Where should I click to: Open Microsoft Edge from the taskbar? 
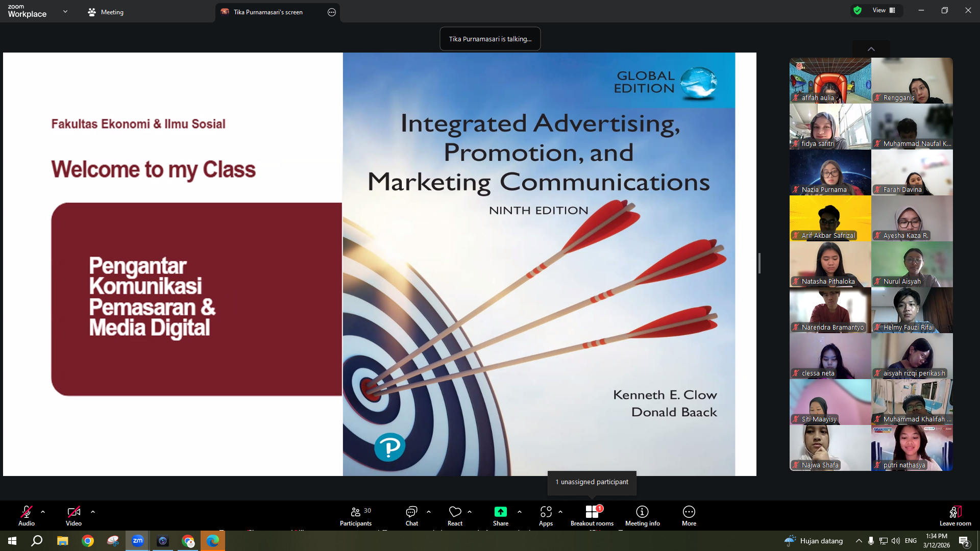click(213, 541)
